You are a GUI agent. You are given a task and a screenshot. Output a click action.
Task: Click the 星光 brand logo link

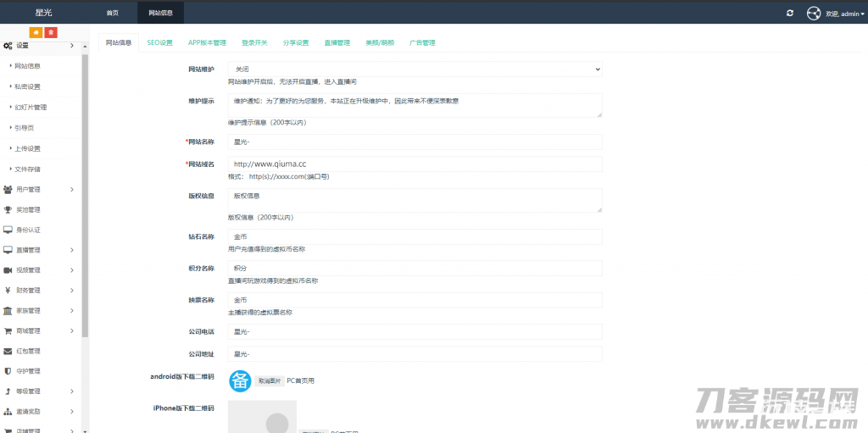point(44,14)
